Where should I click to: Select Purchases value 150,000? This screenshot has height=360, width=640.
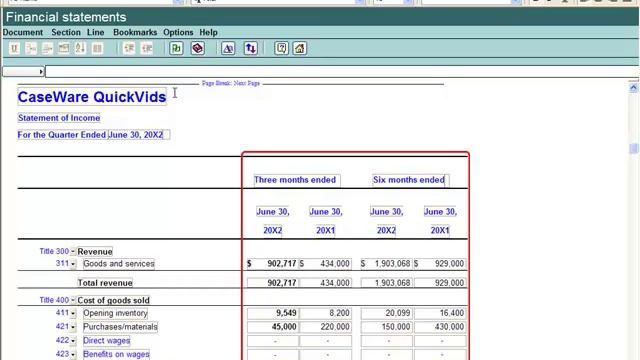(x=386, y=327)
